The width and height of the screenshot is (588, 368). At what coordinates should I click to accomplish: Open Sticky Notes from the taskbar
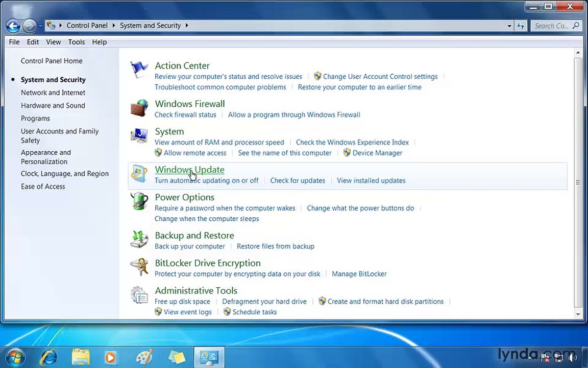177,357
